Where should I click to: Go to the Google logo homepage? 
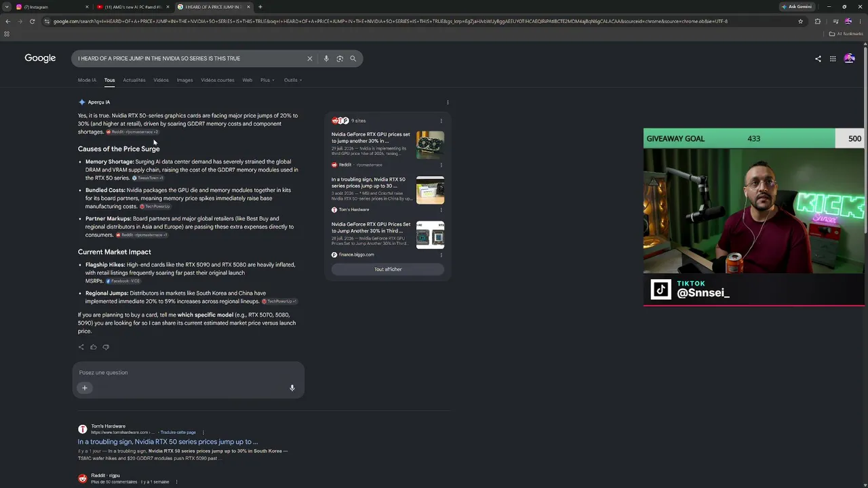click(40, 58)
